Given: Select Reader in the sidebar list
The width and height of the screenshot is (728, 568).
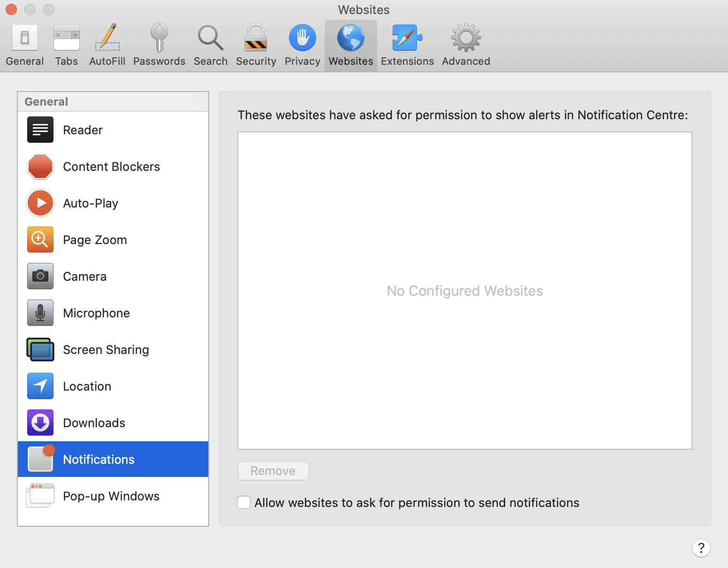Looking at the screenshot, I should tap(113, 130).
